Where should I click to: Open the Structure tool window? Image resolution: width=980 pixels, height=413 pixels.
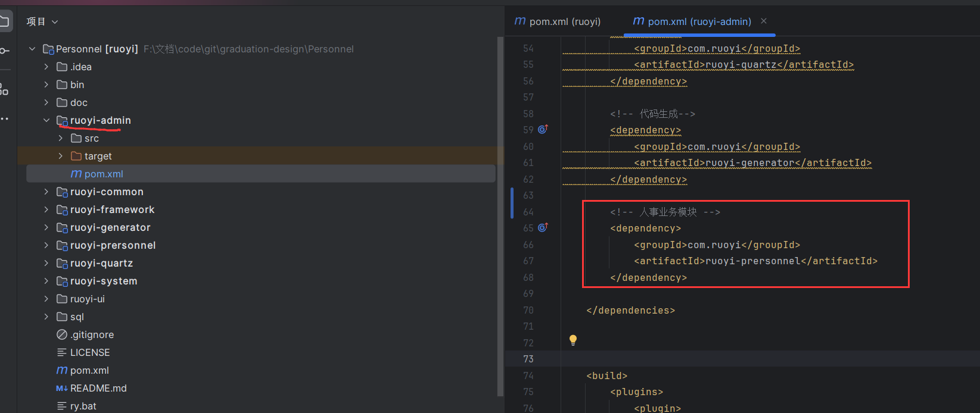pyautogui.click(x=4, y=90)
